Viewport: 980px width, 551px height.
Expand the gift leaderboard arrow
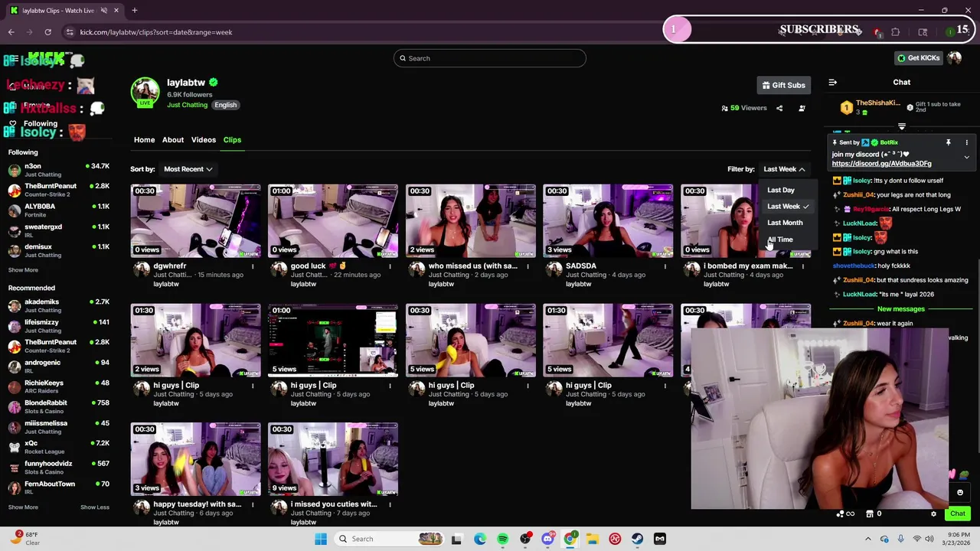[x=901, y=126]
